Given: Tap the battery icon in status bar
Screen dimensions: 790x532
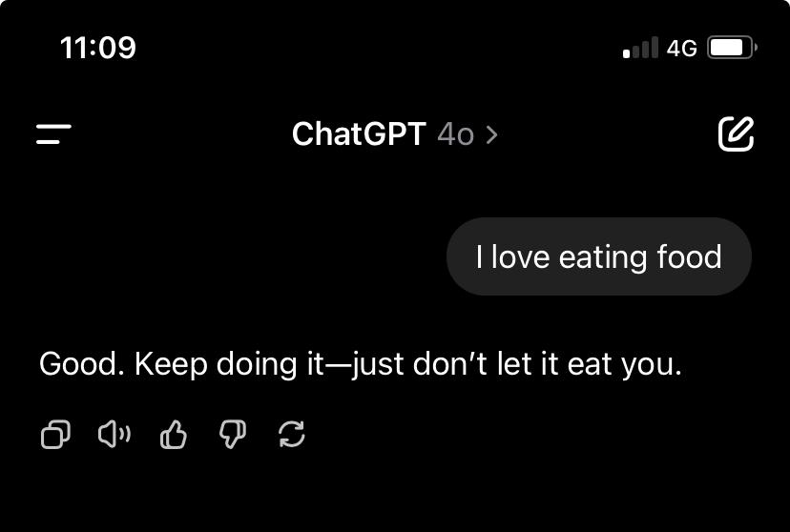Looking at the screenshot, I should click(x=732, y=48).
